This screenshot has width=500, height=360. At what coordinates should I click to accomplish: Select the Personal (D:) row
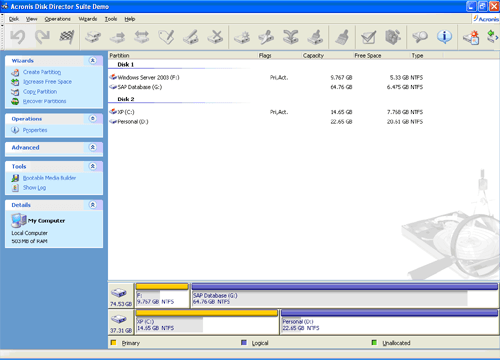266,122
